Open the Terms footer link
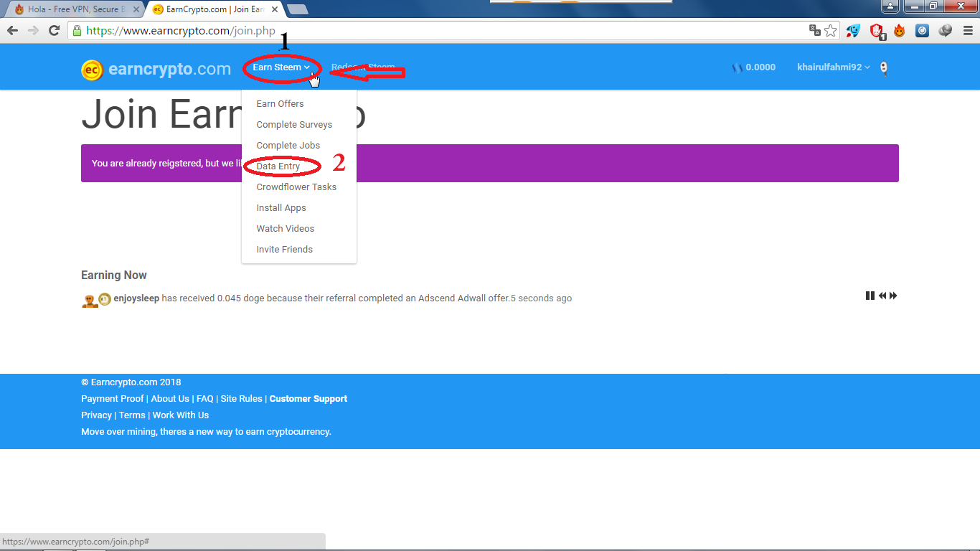 132,415
